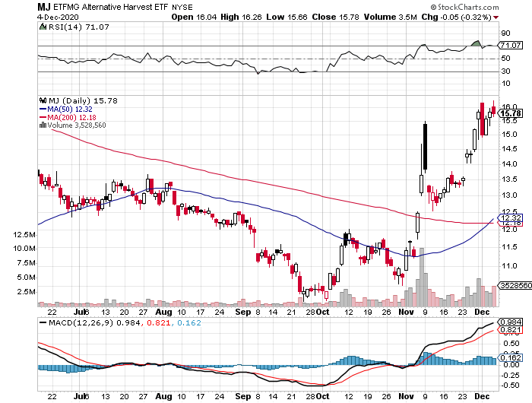Click the 0.984 MACD tag on right axis
This screenshot has height=403, width=532.
click(511, 322)
